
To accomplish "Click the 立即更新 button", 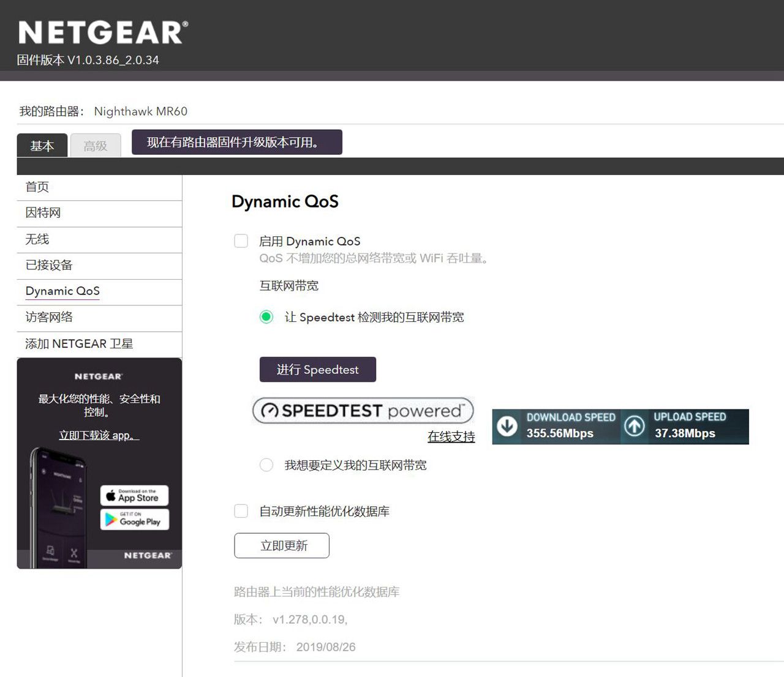I will [x=282, y=545].
